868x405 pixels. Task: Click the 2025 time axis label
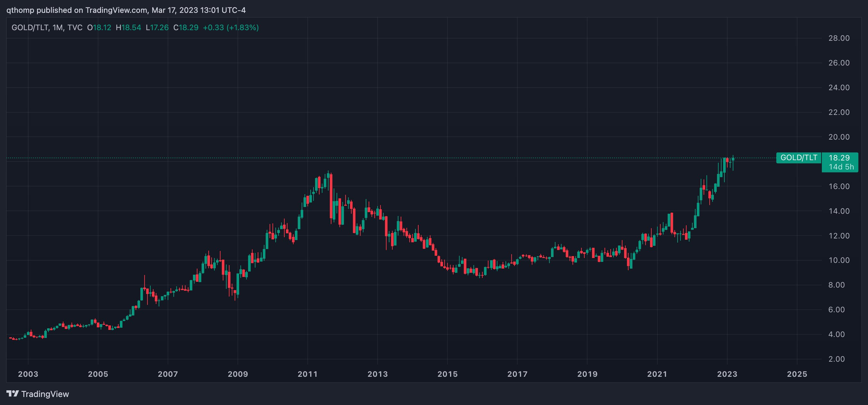797,374
